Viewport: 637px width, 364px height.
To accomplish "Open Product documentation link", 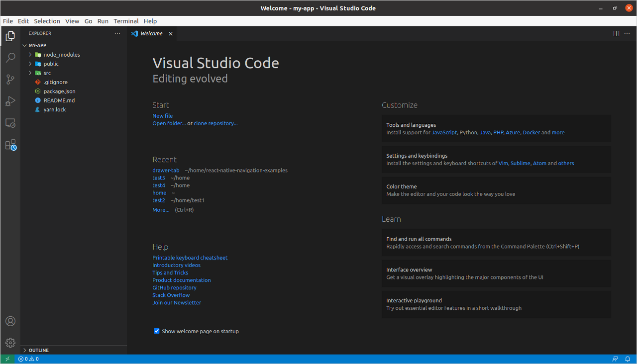I will tap(182, 280).
